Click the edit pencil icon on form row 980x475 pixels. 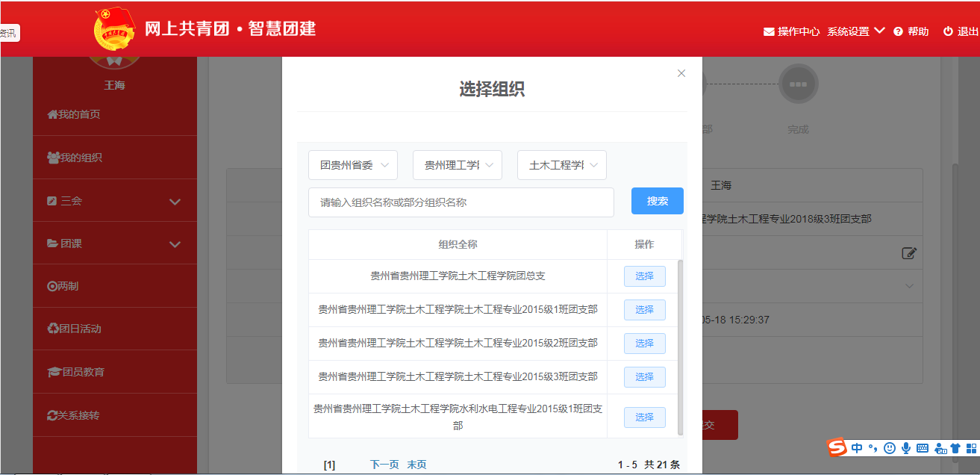click(908, 253)
